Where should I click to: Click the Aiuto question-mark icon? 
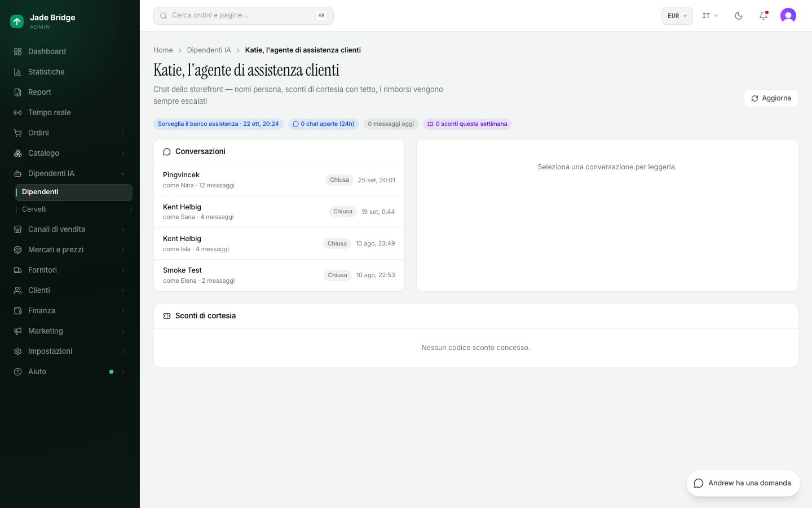17,372
